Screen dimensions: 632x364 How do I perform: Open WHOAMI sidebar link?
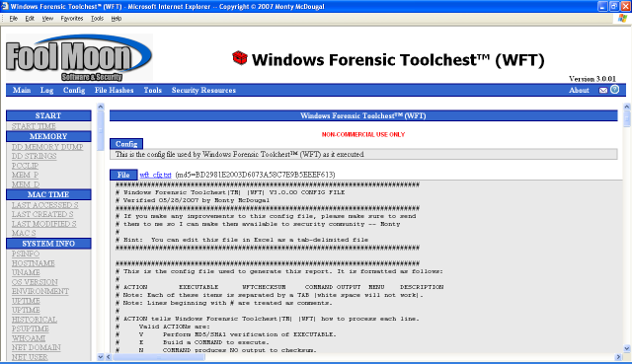pyautogui.click(x=29, y=338)
